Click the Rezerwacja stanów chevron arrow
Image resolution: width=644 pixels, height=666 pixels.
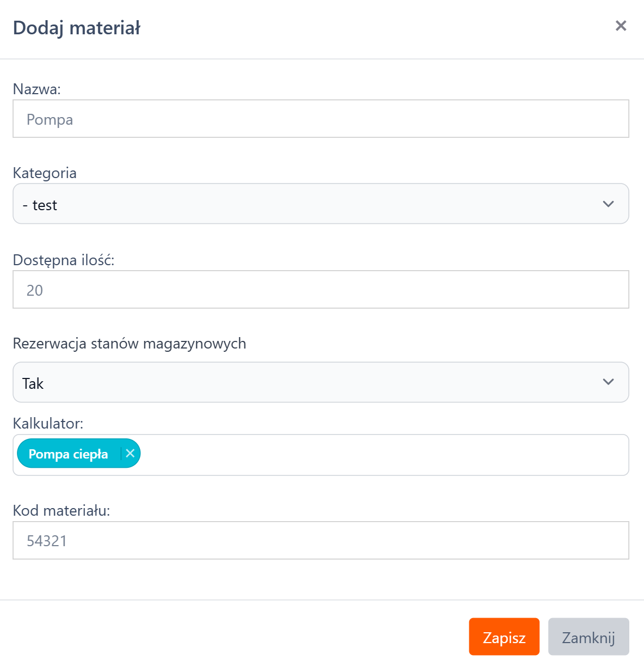pyautogui.click(x=608, y=382)
